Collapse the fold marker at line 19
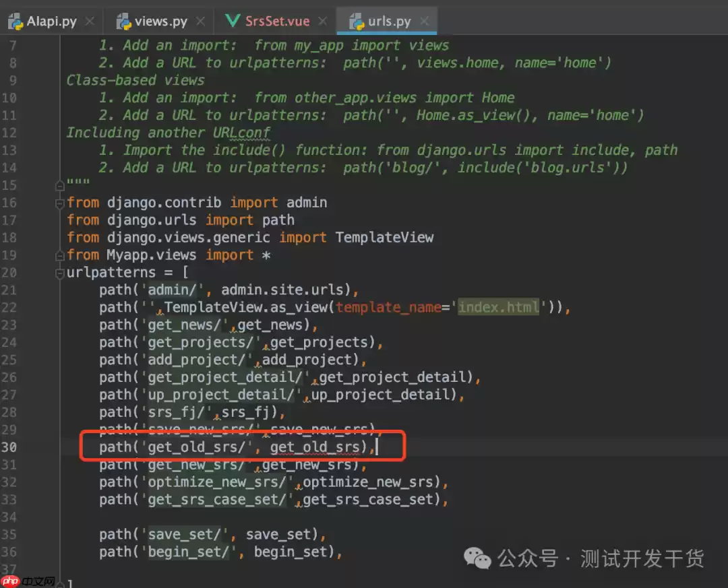 (59, 255)
